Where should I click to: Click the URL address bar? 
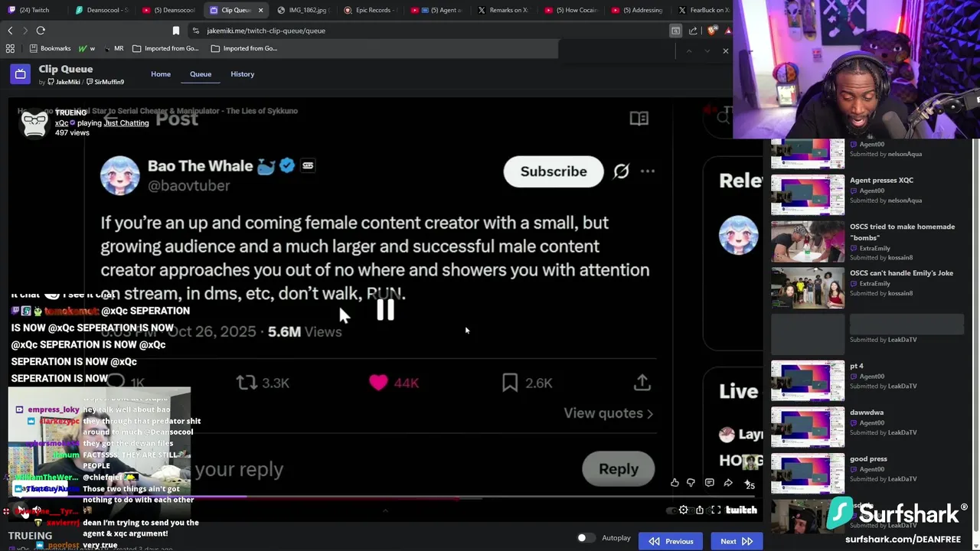click(429, 31)
